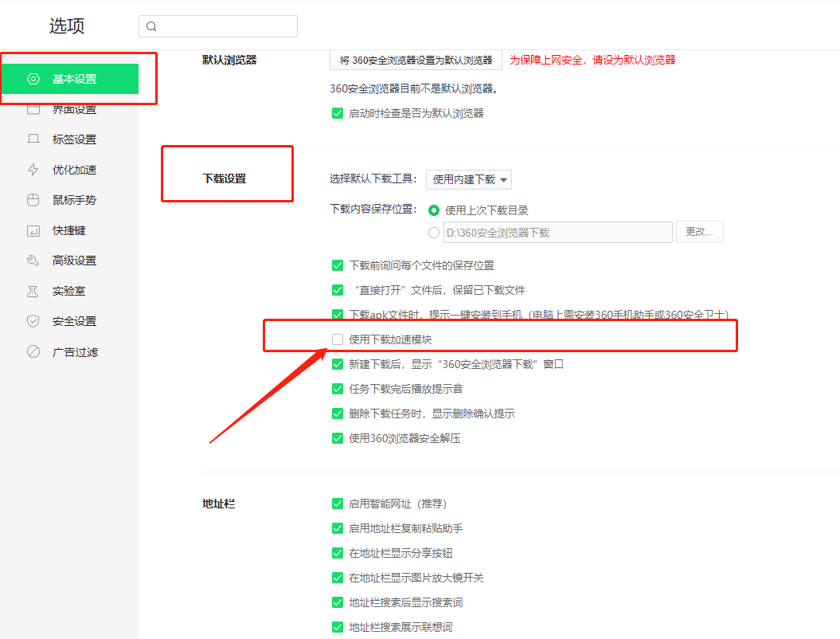Open 基本设置 section
840x639 pixels.
pyautogui.click(x=69, y=79)
